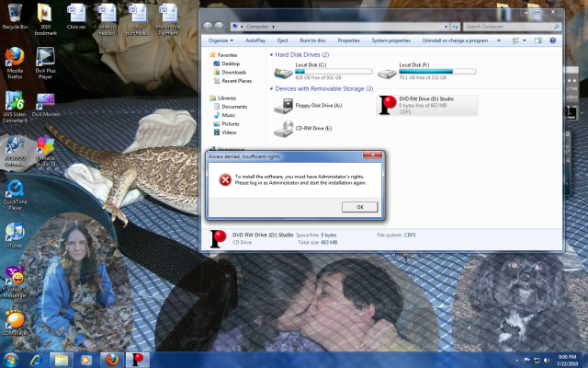Switch to the Pinnacle installer taskbar button

click(137, 360)
